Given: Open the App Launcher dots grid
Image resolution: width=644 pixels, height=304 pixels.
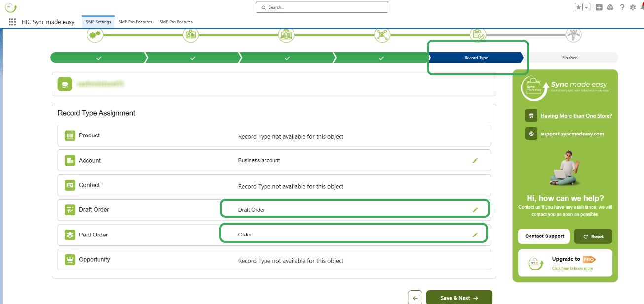Looking at the screenshot, I should [x=12, y=22].
